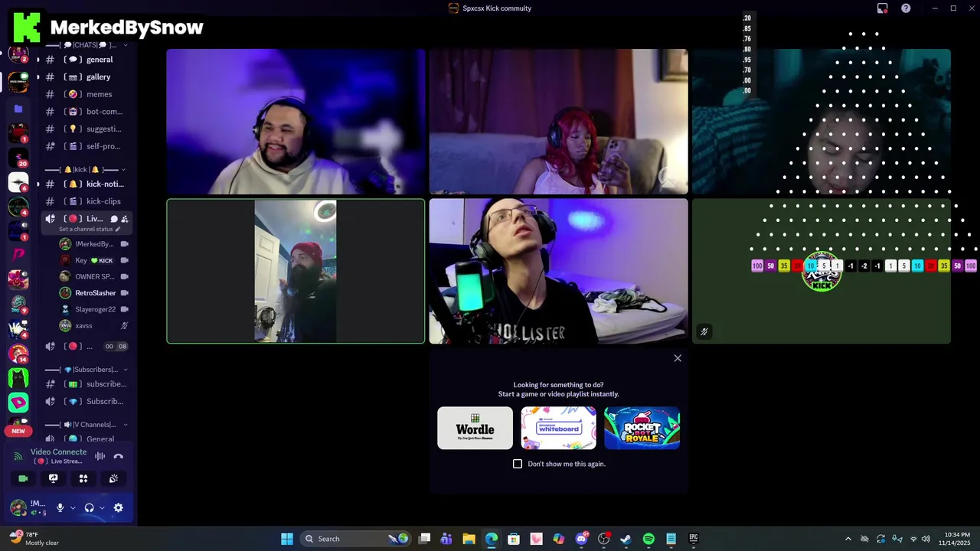Open the Windows Start menu
980x551 pixels.
[x=287, y=539]
